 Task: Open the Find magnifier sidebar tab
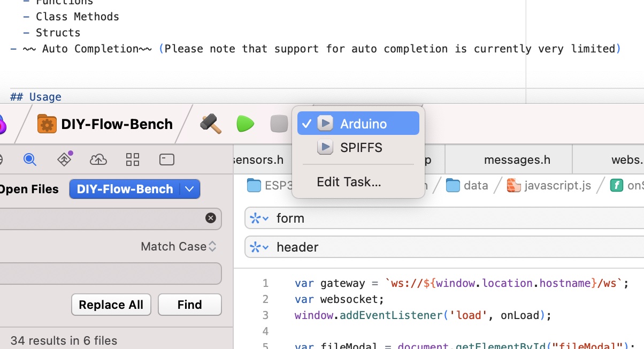pyautogui.click(x=29, y=159)
